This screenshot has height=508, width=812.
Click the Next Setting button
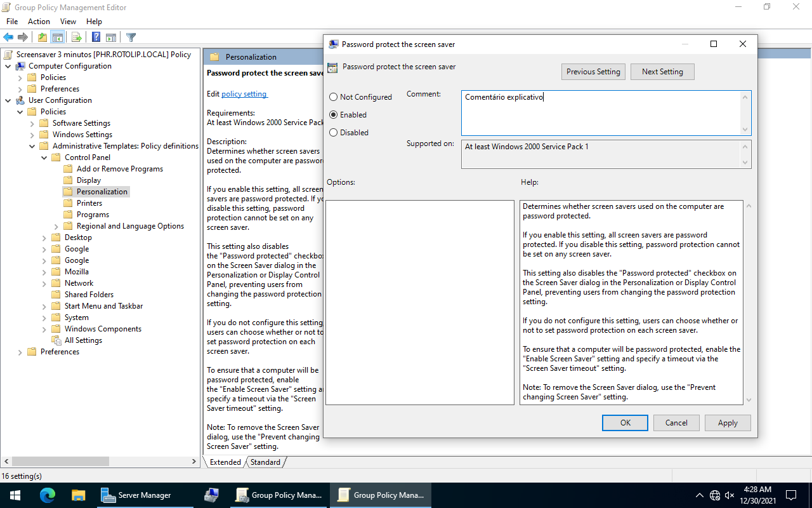coord(662,72)
